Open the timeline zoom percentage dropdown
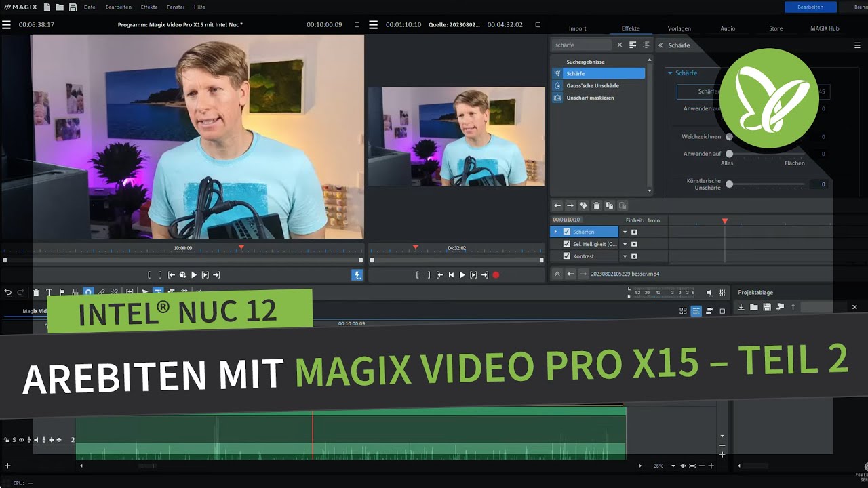The height and width of the screenshot is (488, 868). [673, 466]
